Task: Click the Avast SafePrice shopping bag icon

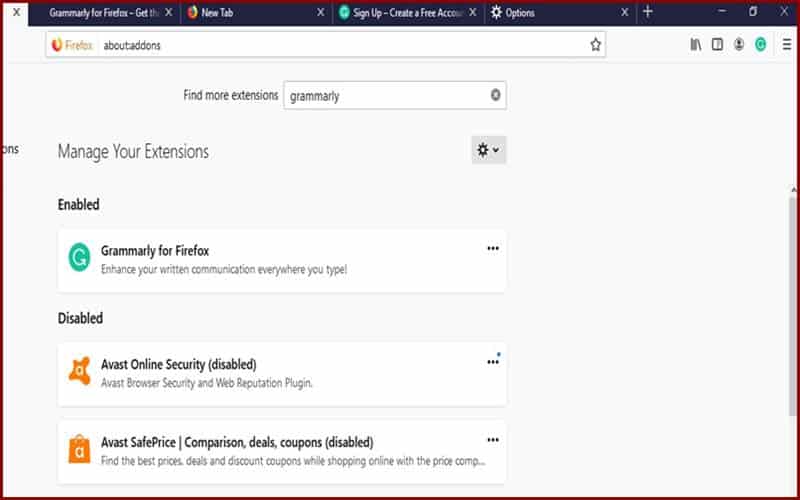Action: (79, 449)
